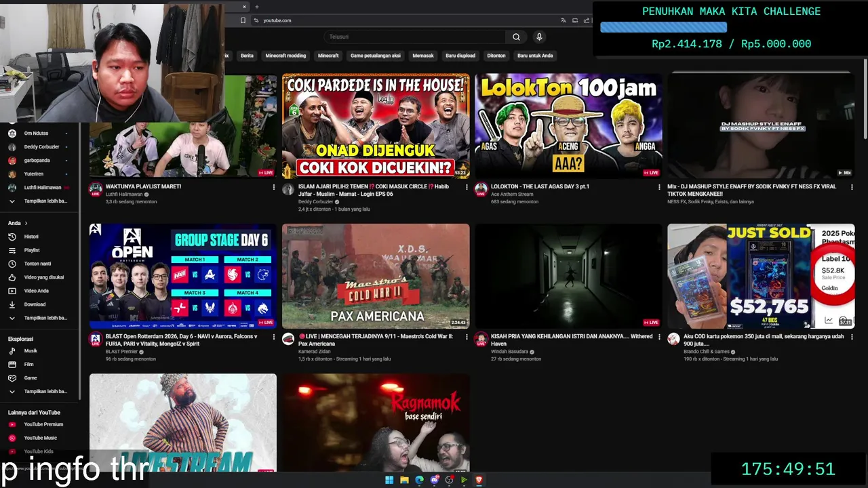Play Ragnamok base sendiri thumbnail
The height and width of the screenshot is (488, 868).
point(376,423)
